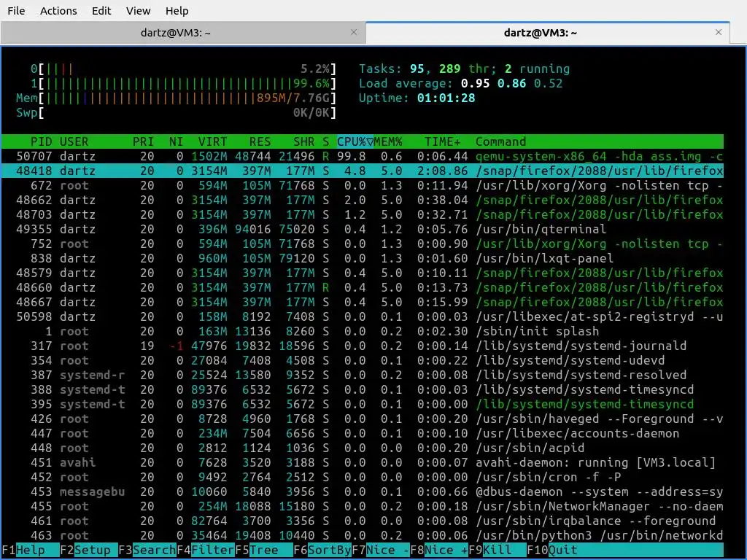Click F8 Nice + button
Screen dimensions: 747x560
[439, 550]
